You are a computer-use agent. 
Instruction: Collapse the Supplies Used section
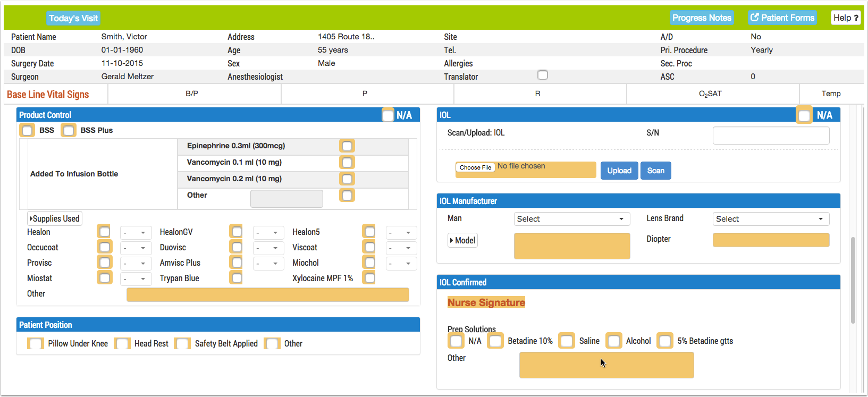click(x=55, y=218)
